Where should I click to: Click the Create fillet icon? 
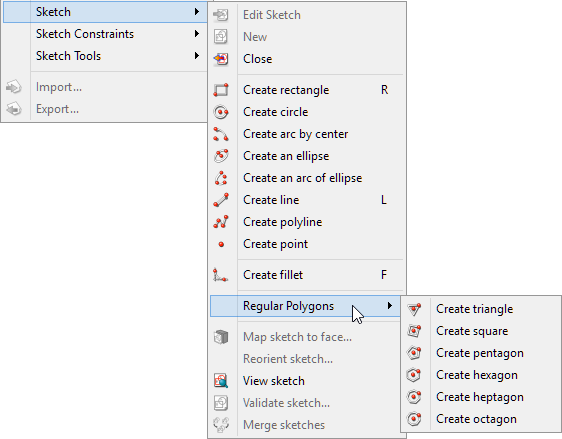(220, 275)
